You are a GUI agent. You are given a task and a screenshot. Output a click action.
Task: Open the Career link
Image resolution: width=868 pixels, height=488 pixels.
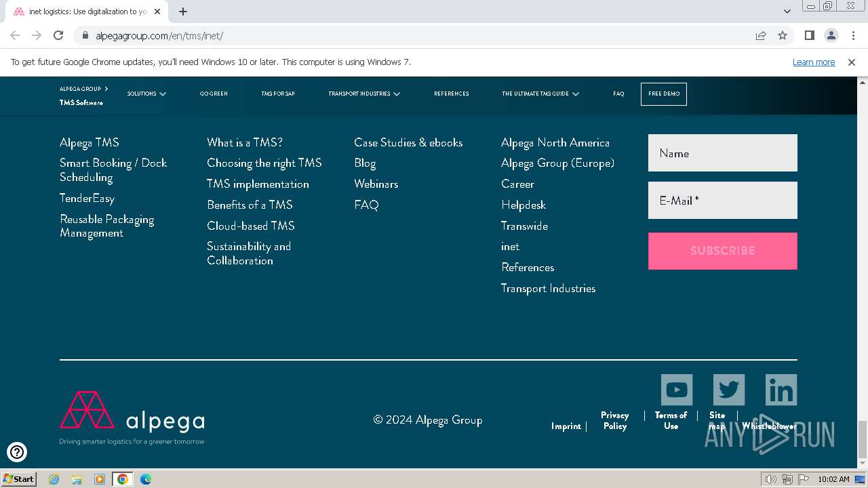(518, 184)
